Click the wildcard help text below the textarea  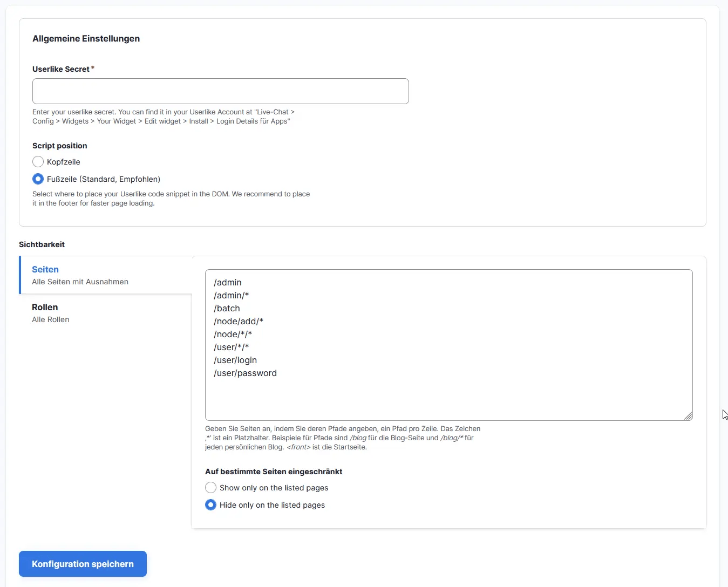coord(342,438)
